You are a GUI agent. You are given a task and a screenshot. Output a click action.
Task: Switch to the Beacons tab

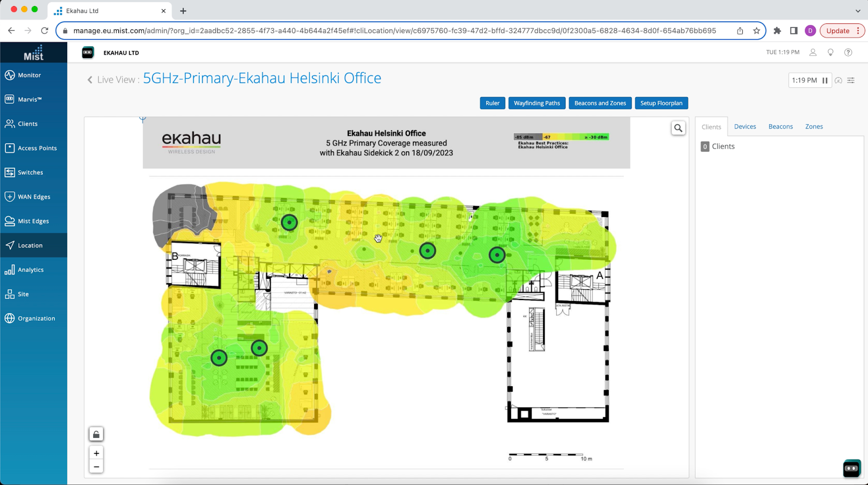[780, 126]
